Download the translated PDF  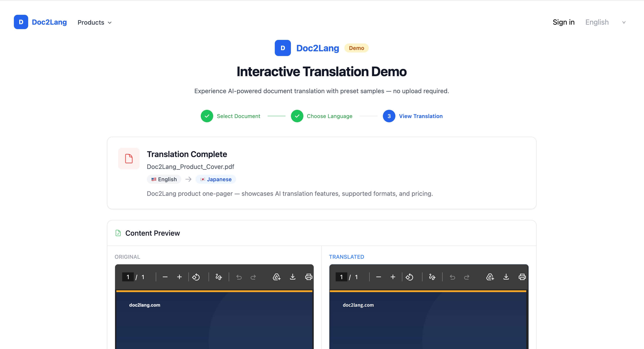point(506,277)
